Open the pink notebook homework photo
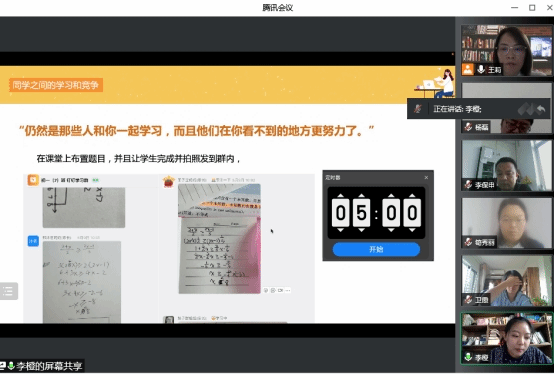This screenshot has height=374, width=554. (x=219, y=239)
